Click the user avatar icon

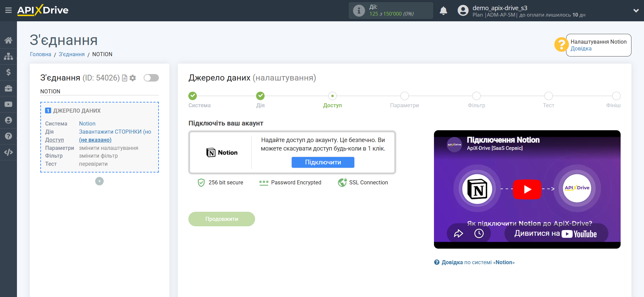coord(463,10)
